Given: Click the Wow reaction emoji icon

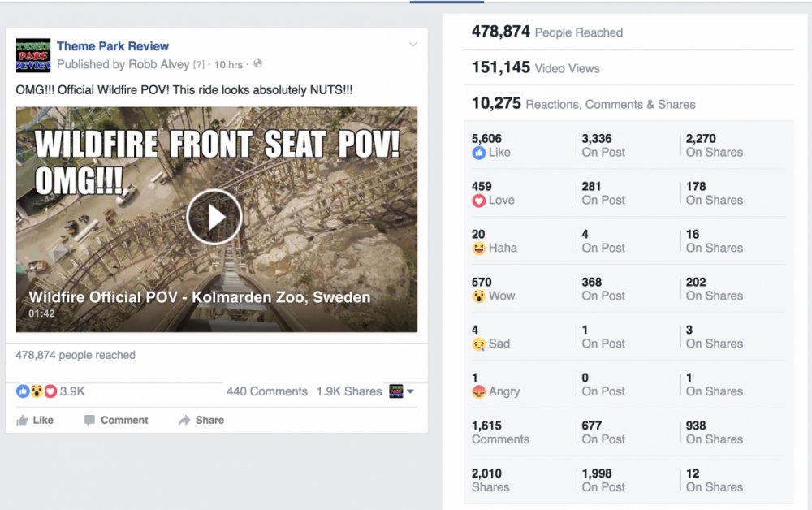Looking at the screenshot, I should pos(479,296).
